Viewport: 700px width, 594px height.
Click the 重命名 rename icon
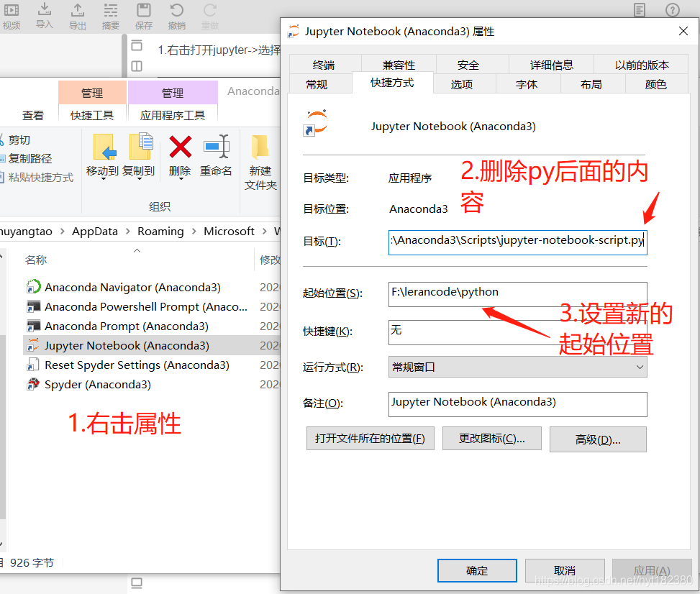click(216, 147)
